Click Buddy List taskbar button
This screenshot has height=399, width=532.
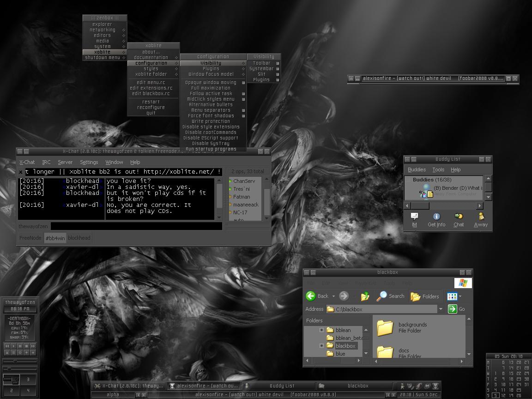pos(279,386)
